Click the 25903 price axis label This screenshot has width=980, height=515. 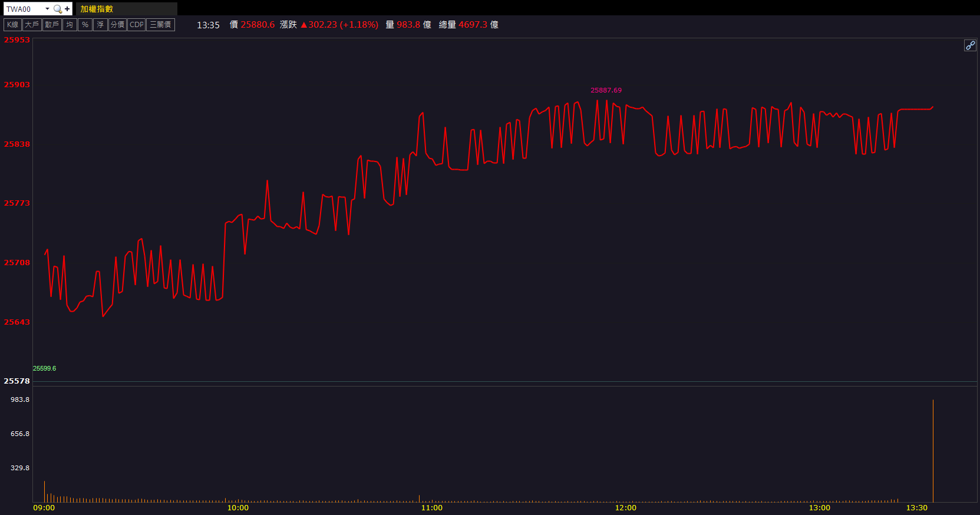coord(17,85)
